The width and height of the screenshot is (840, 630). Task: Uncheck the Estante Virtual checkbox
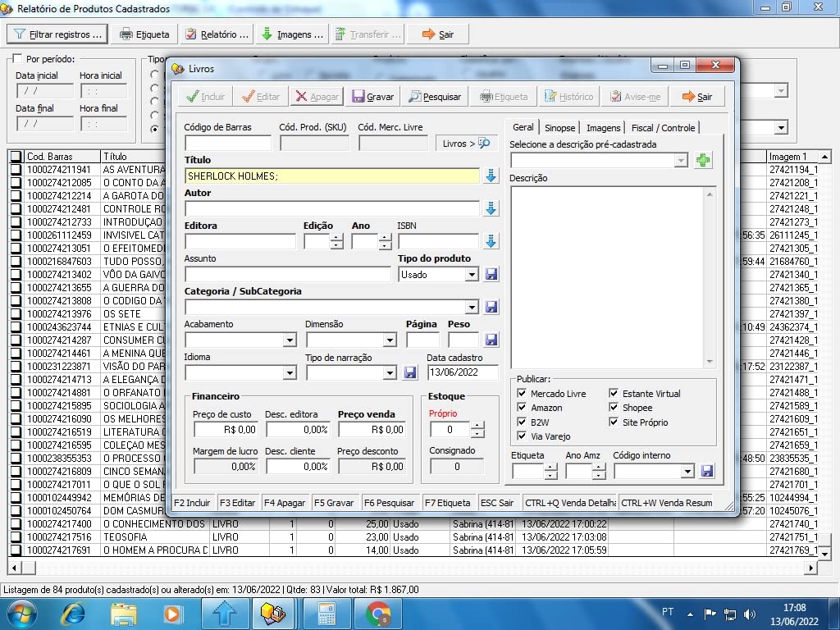[614, 393]
